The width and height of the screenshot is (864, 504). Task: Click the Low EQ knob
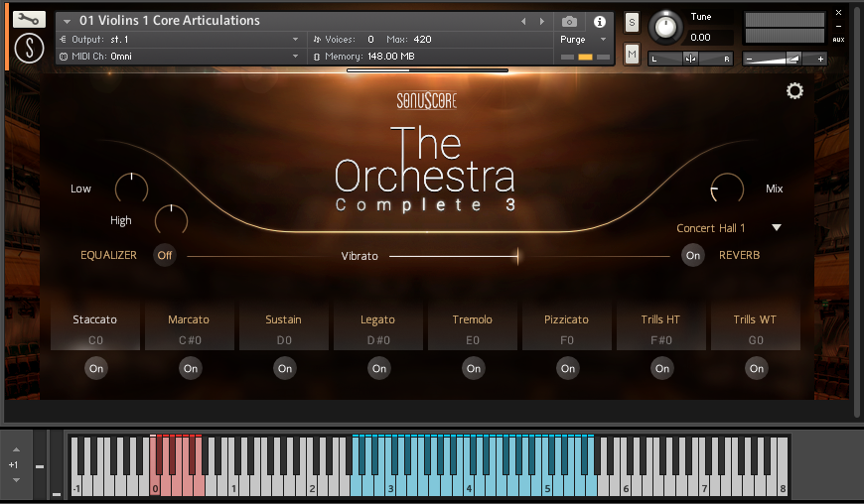tap(131, 189)
